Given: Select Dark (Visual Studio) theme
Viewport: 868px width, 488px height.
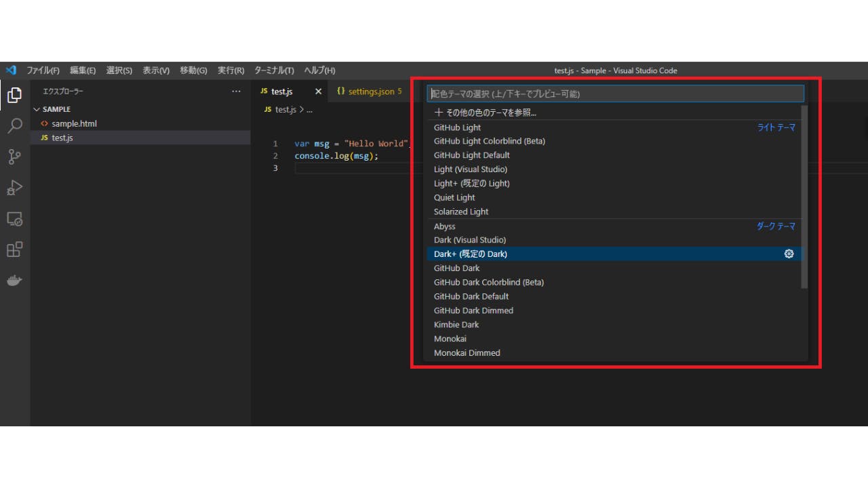Looking at the screenshot, I should click(614, 240).
